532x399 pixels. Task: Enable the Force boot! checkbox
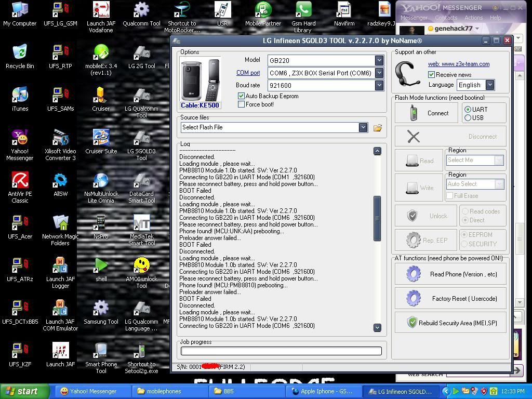(x=241, y=104)
